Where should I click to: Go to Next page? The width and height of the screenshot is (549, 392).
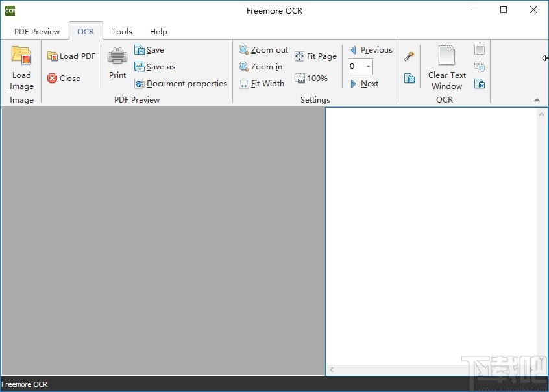coord(364,84)
